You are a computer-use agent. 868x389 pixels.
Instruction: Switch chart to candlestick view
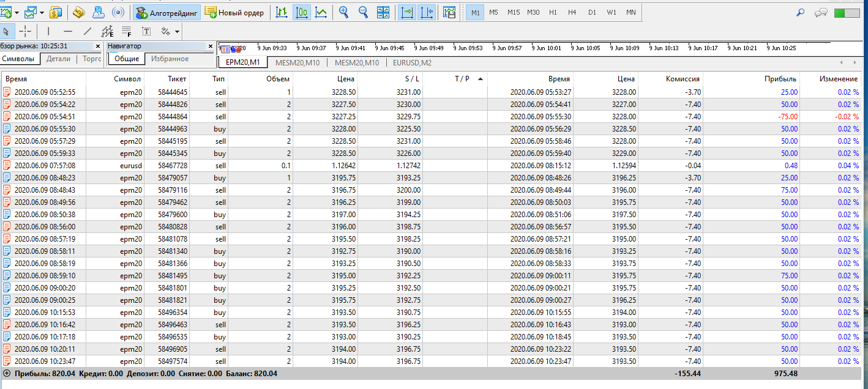click(301, 12)
